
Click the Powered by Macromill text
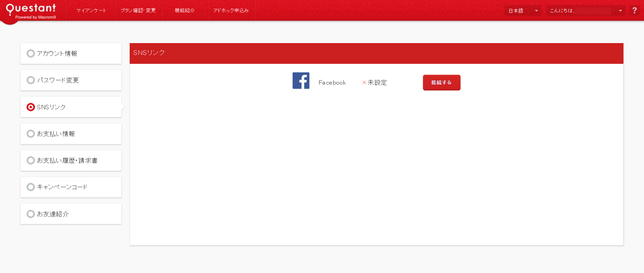click(35, 17)
